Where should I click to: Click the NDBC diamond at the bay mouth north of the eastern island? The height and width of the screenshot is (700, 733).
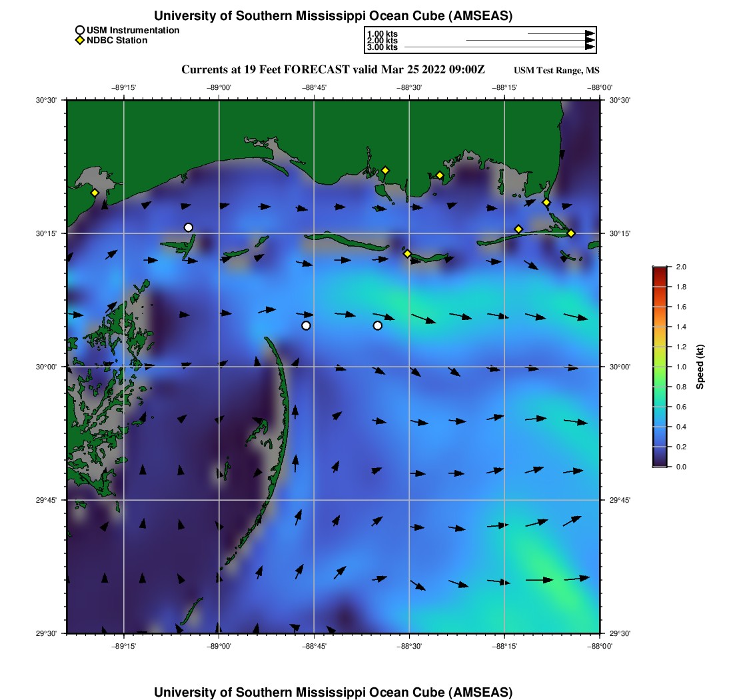coord(546,203)
